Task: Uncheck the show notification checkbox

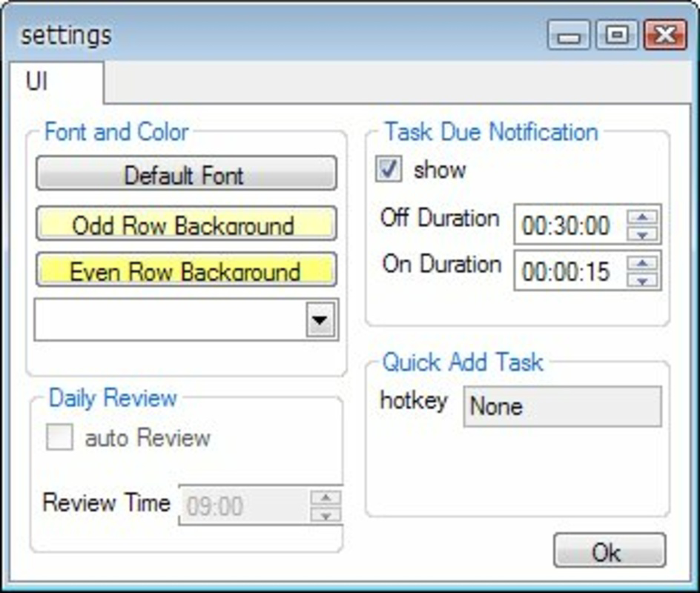Action: click(388, 169)
